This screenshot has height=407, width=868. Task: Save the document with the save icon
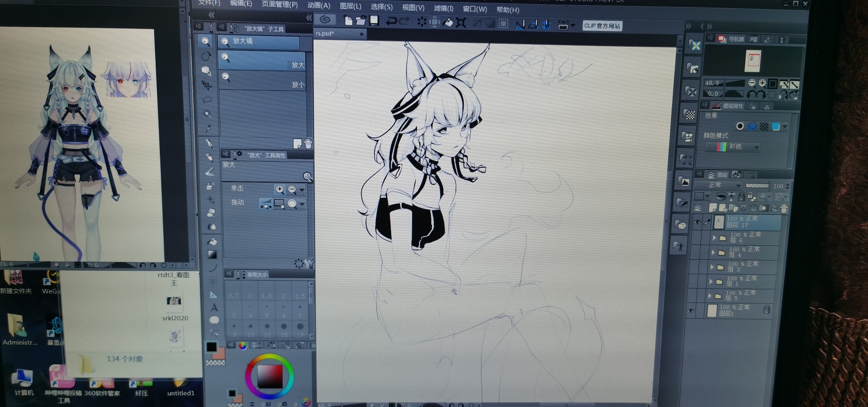[x=374, y=20]
